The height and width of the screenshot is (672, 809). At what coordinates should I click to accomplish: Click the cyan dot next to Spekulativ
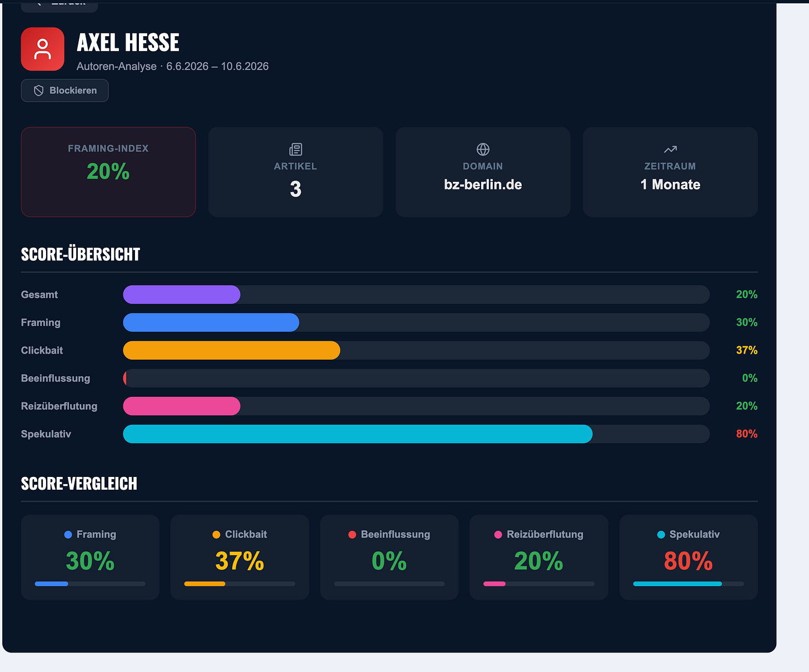[x=661, y=535]
